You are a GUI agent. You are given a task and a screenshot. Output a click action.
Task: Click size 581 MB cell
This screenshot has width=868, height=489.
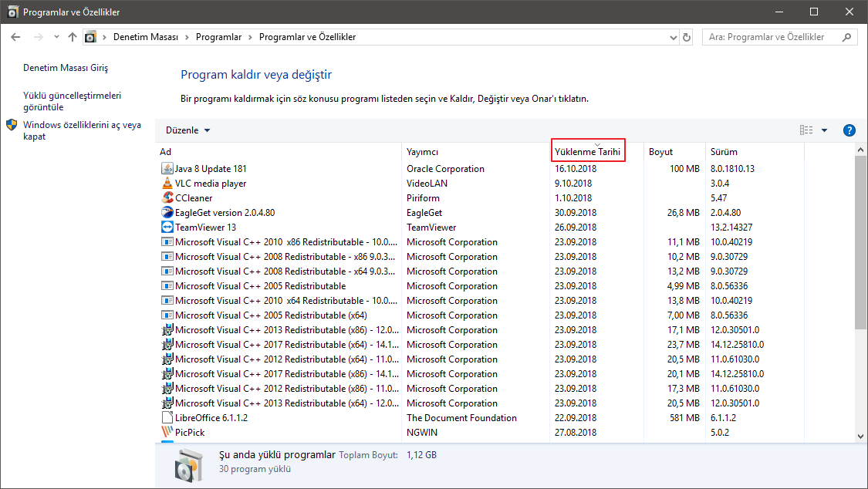coord(684,417)
